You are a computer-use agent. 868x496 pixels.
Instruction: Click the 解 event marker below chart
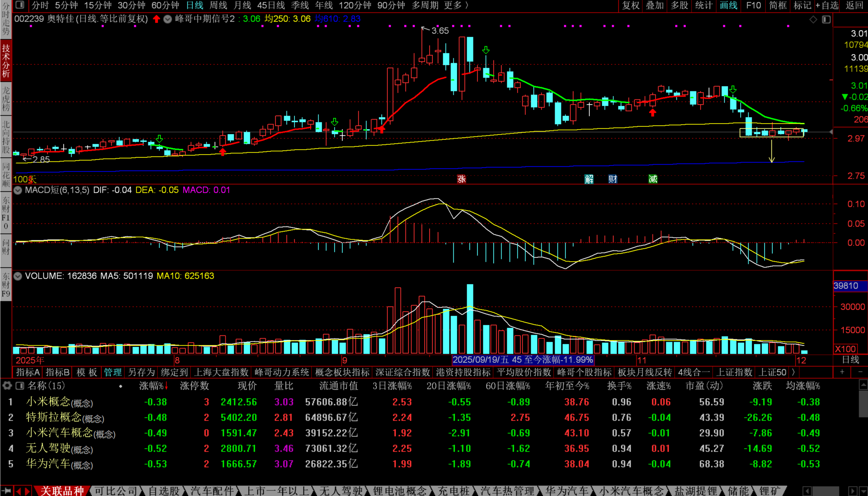click(589, 179)
